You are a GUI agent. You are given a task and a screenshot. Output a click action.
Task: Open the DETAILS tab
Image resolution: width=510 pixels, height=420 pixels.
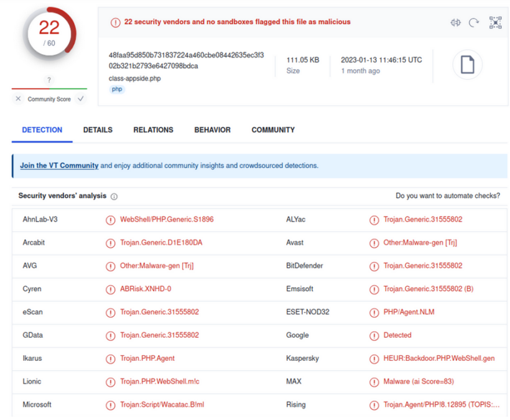[97, 130]
